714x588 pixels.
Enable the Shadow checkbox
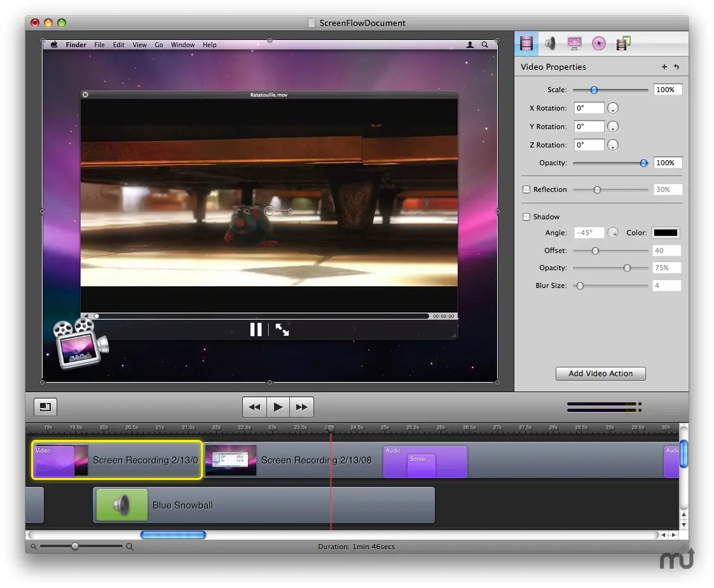pos(526,217)
